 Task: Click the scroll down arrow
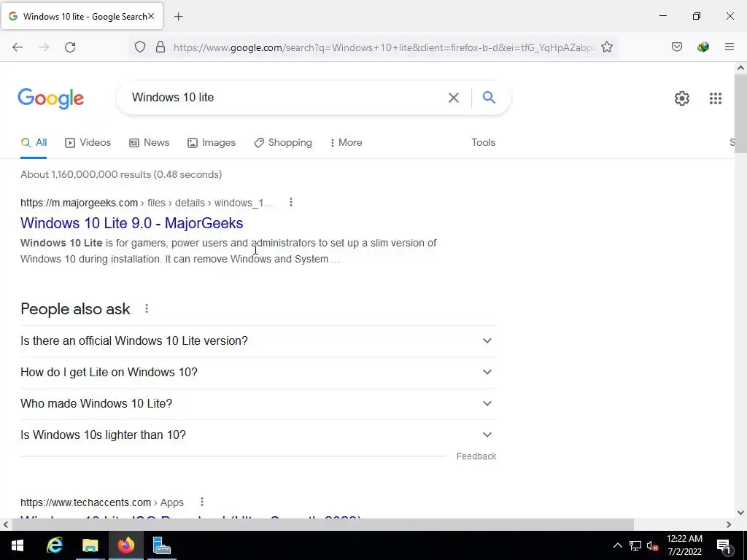click(740, 513)
